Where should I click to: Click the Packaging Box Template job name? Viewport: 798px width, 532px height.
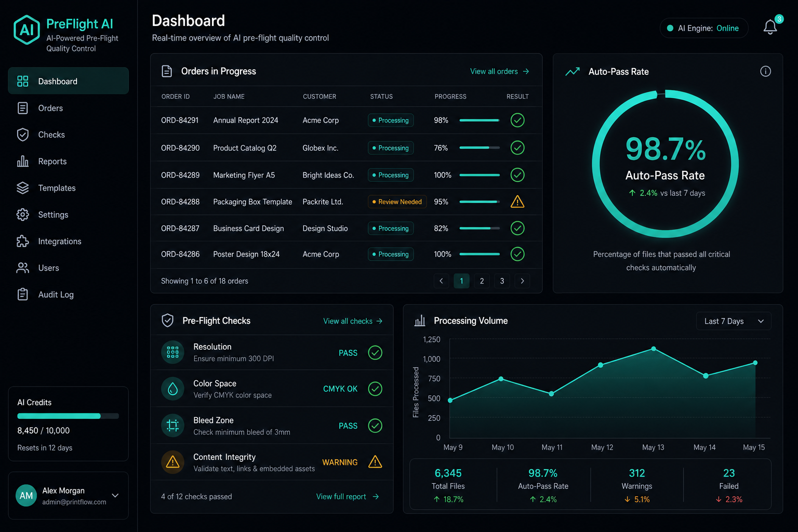pyautogui.click(x=252, y=202)
